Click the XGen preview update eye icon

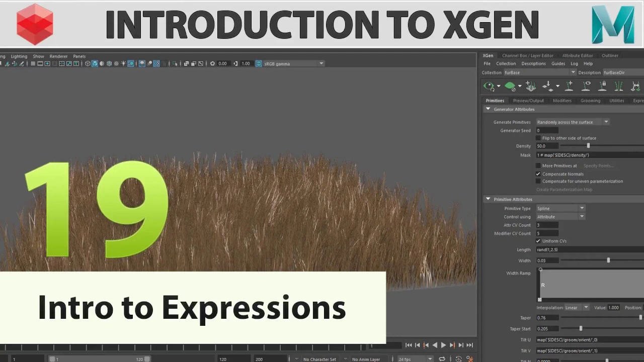pos(489,86)
